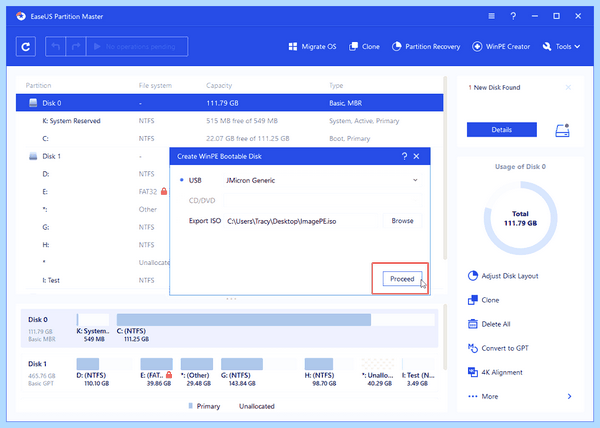Select the K: System Reserved partition row
This screenshot has height=428, width=600.
point(230,121)
